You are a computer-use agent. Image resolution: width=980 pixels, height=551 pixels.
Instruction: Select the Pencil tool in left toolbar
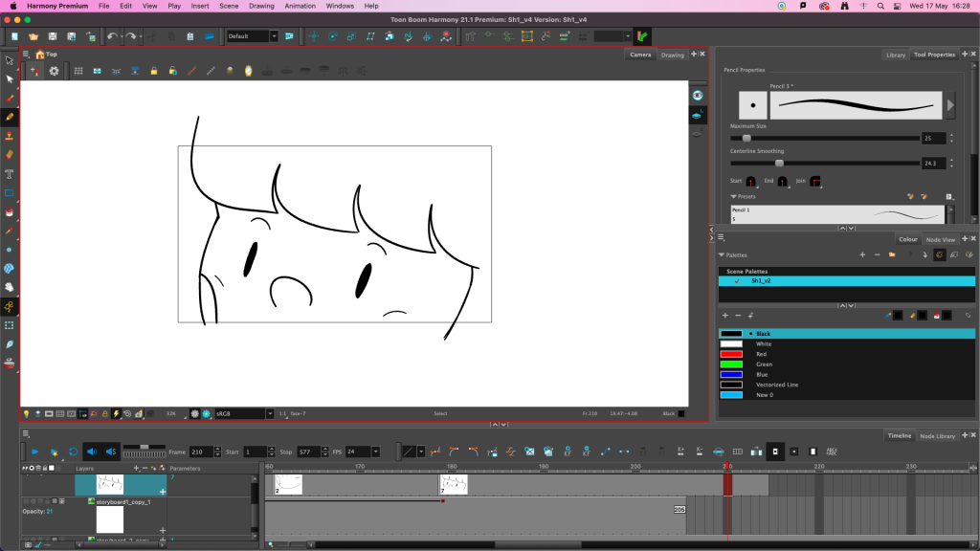click(10, 116)
